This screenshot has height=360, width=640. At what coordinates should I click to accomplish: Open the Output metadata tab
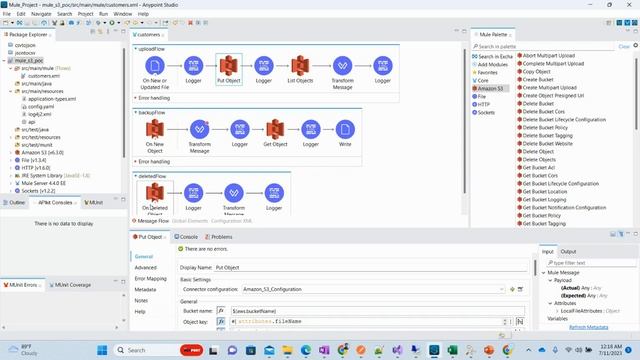(568, 251)
